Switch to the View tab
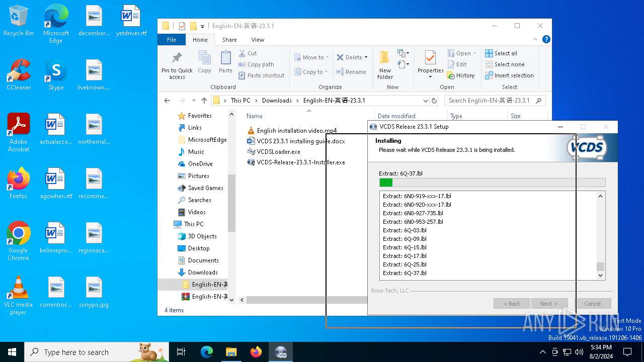This screenshot has height=362, width=644. point(258,40)
